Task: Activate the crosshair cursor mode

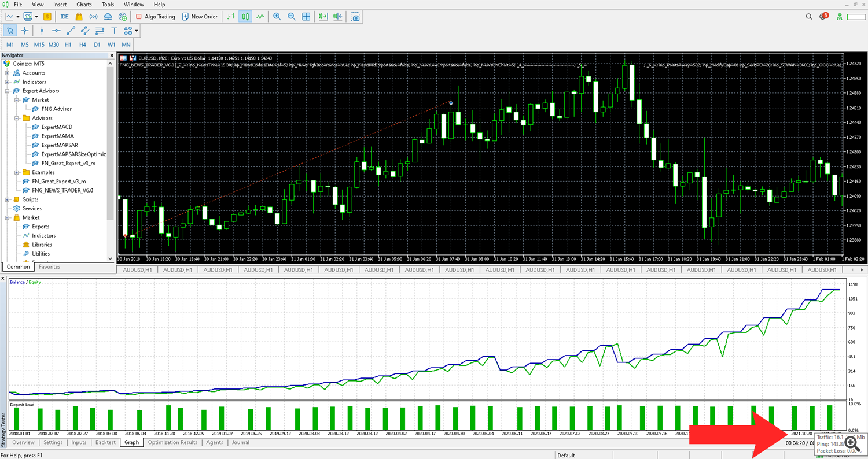Action: [x=25, y=31]
